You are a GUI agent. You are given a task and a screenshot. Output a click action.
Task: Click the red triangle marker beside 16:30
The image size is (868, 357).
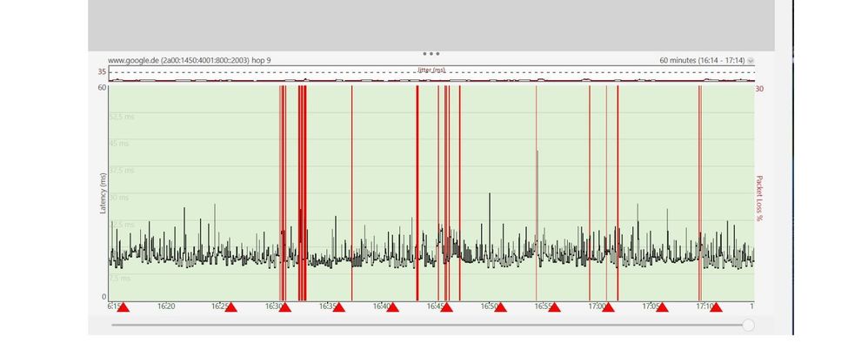[x=285, y=307]
